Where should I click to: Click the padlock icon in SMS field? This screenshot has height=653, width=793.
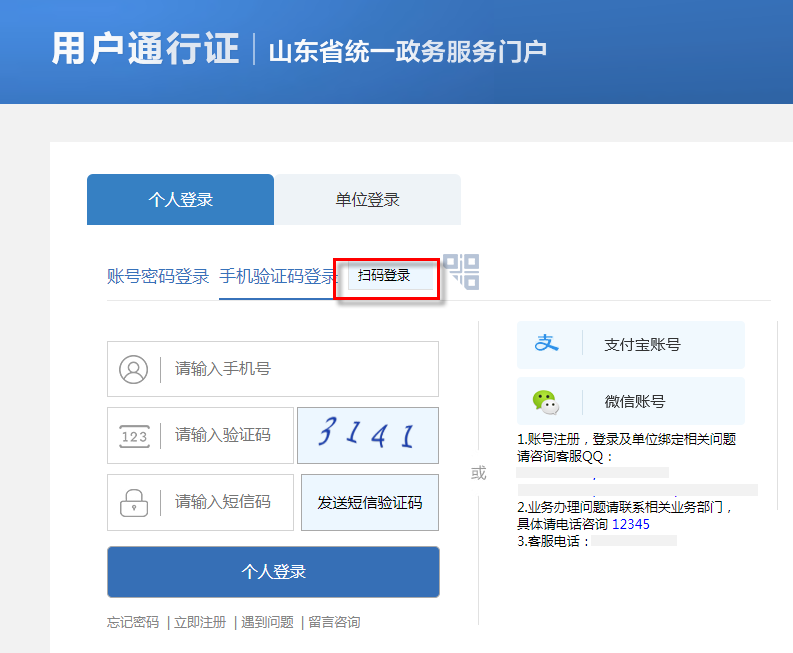[x=133, y=502]
